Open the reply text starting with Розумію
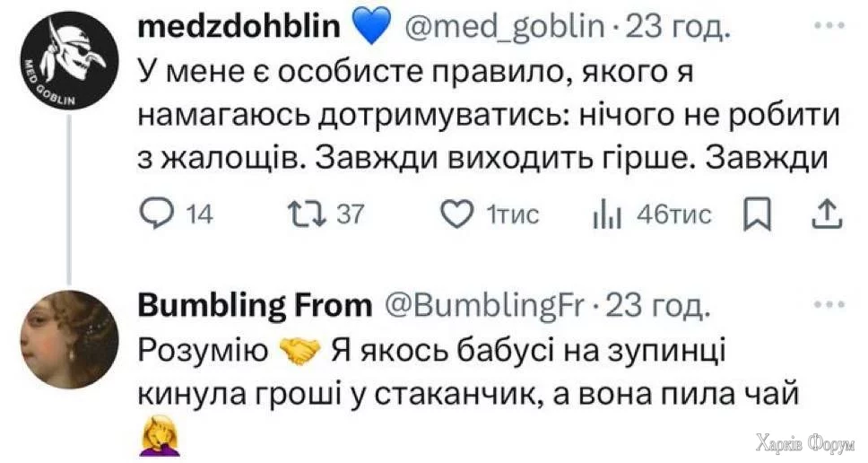 [466, 372]
